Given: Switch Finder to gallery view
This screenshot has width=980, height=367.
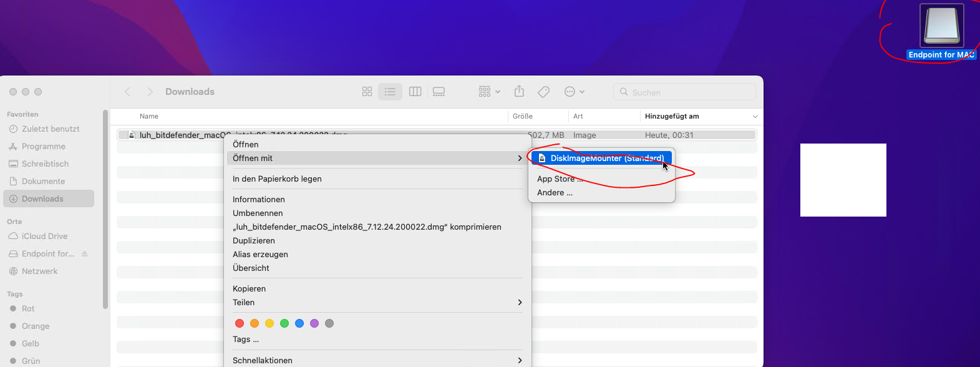Looking at the screenshot, I should point(439,92).
